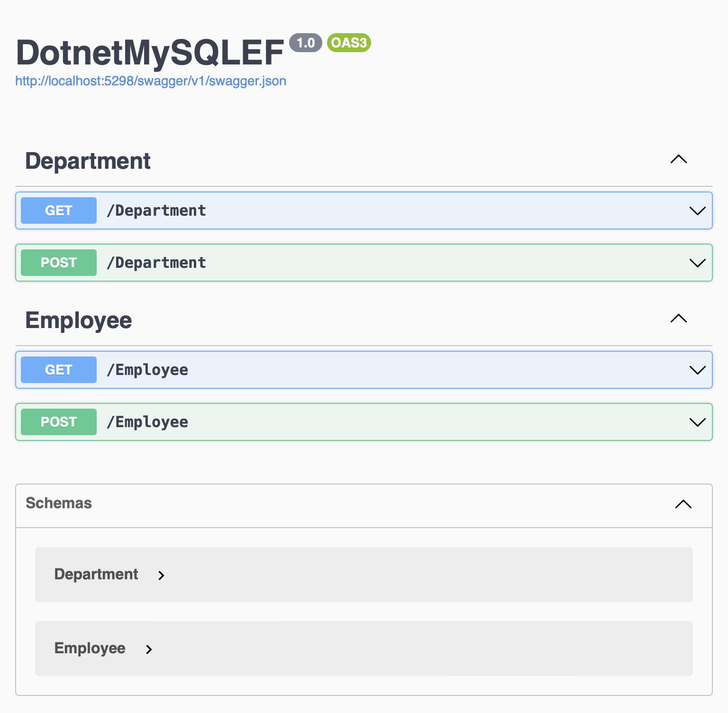Click the POST badge for /Department
Screen dimensions: 728x713
coord(59,263)
